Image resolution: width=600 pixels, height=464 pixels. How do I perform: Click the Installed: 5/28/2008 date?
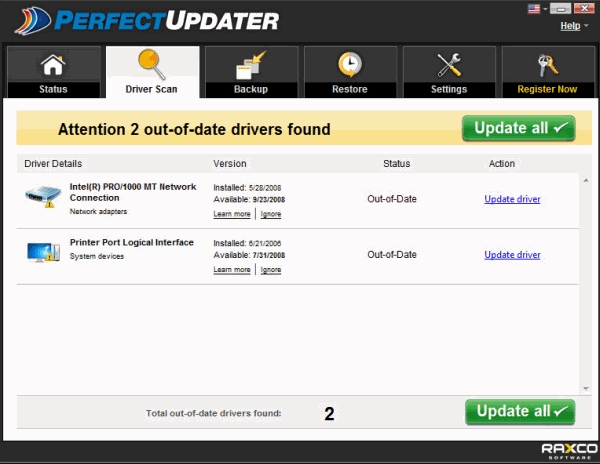(247, 188)
